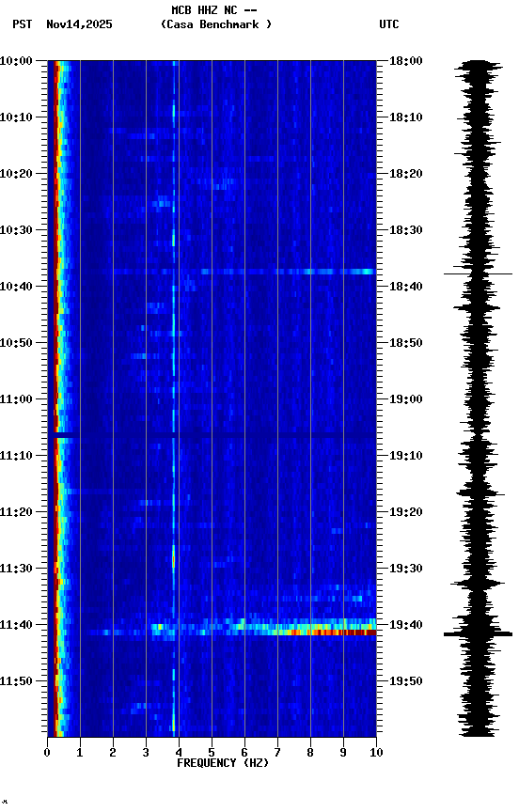Click the '10:20' PST time label
Image resolution: width=519 pixels, height=812 pixels.
[x=16, y=174]
